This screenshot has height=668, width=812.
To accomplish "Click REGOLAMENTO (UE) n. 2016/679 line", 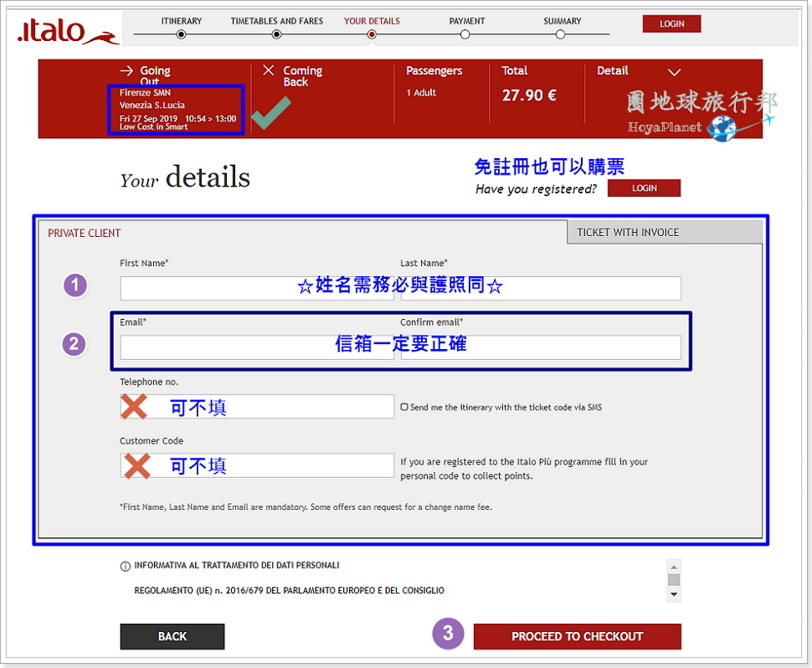I will (x=289, y=590).
